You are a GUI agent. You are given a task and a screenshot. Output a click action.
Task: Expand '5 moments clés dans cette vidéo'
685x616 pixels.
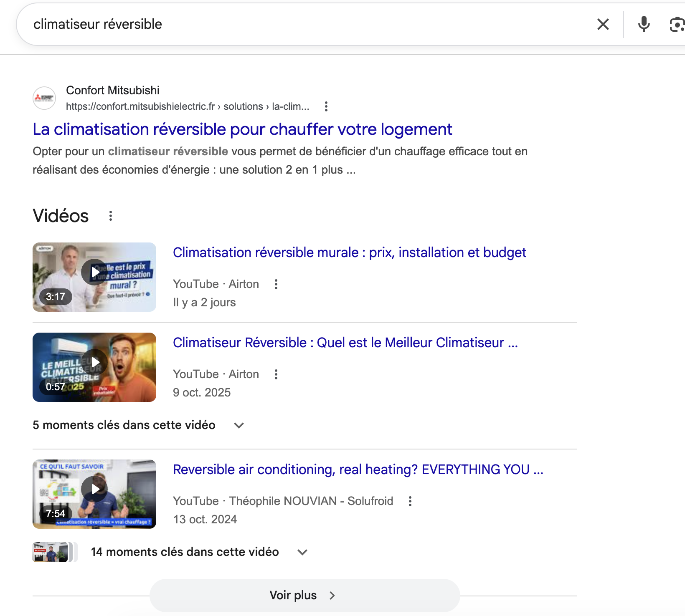click(138, 425)
